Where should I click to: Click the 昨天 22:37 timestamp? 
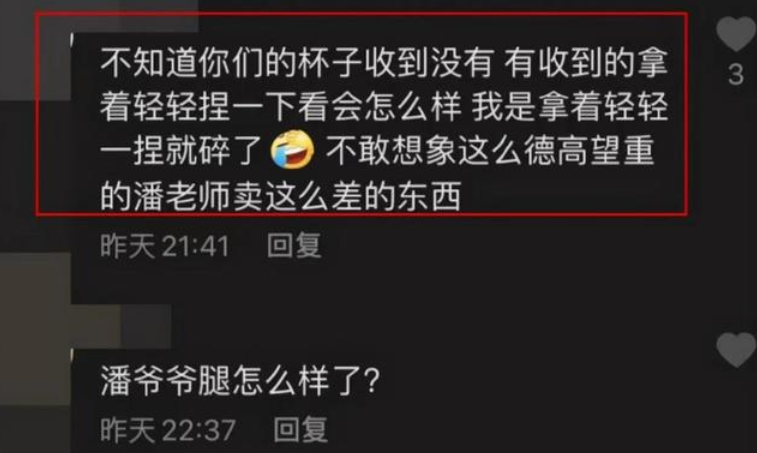(168, 429)
